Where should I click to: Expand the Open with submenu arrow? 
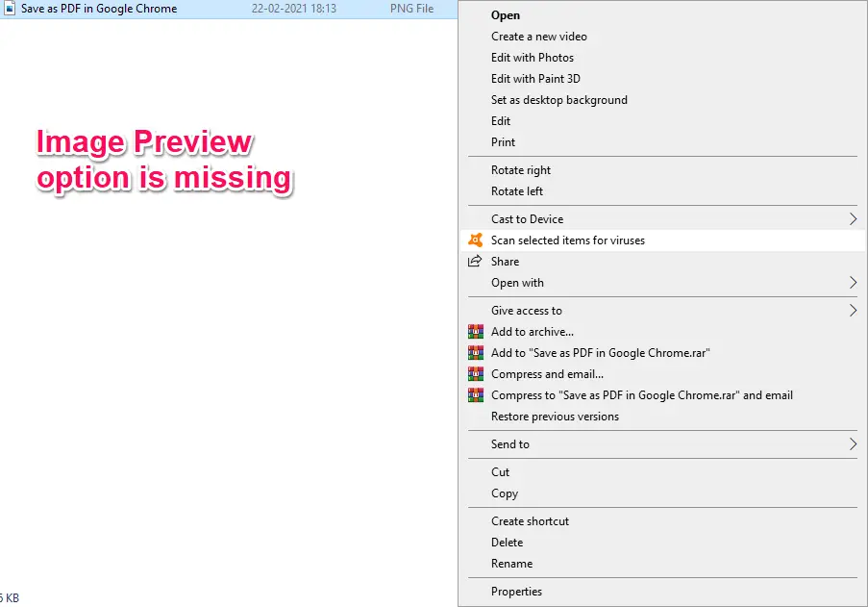click(x=853, y=283)
